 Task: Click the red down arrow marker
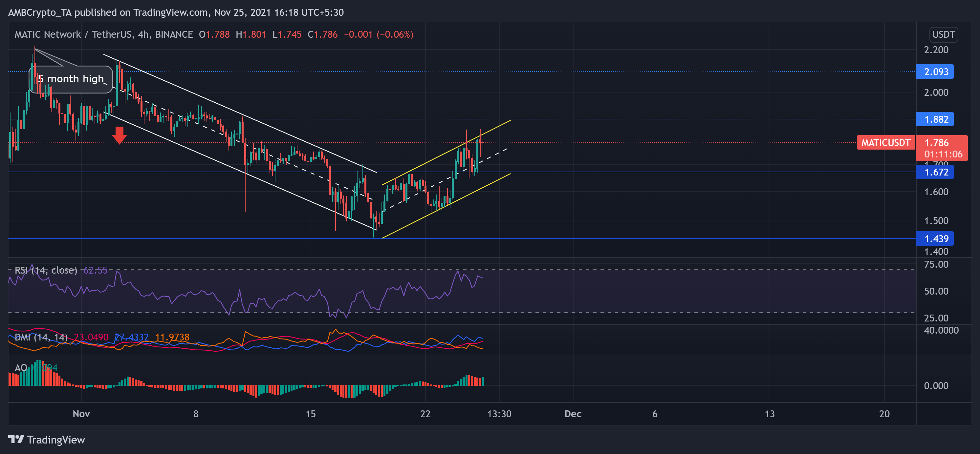coord(120,135)
